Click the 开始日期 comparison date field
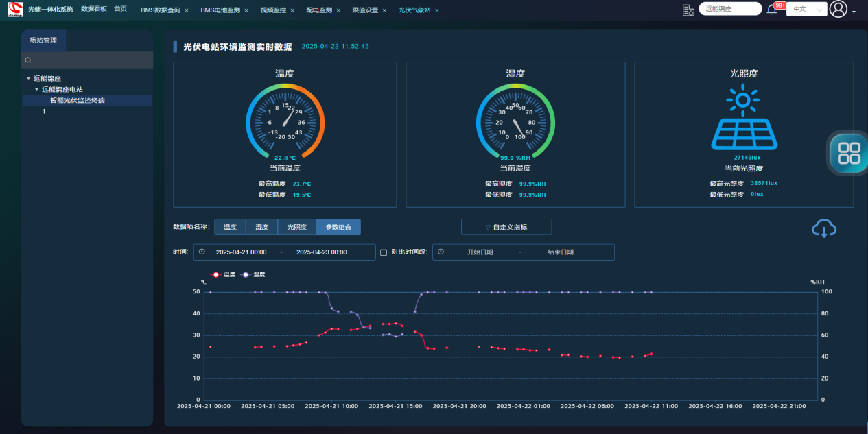Image resolution: width=868 pixels, height=434 pixels. 480,252
